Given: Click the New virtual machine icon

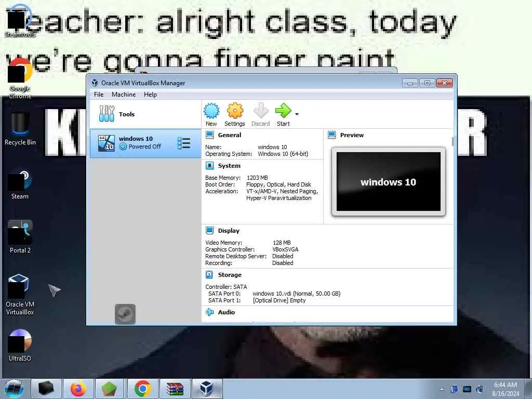Looking at the screenshot, I should 211,115.
